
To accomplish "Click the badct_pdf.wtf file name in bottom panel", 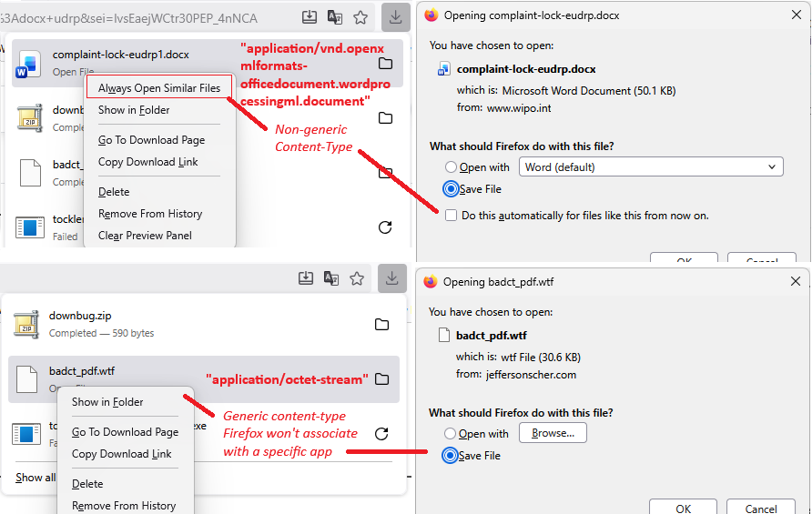I will 82,371.
